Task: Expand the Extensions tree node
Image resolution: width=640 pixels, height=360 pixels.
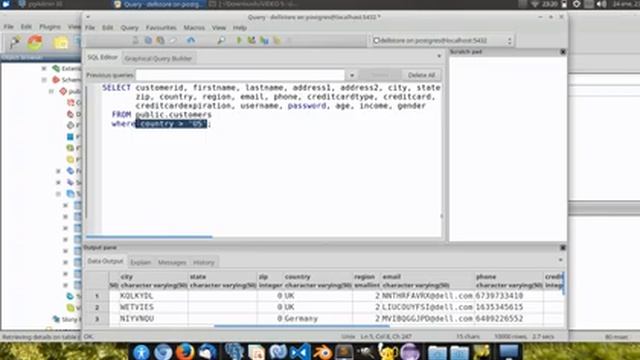Action: 44,69
